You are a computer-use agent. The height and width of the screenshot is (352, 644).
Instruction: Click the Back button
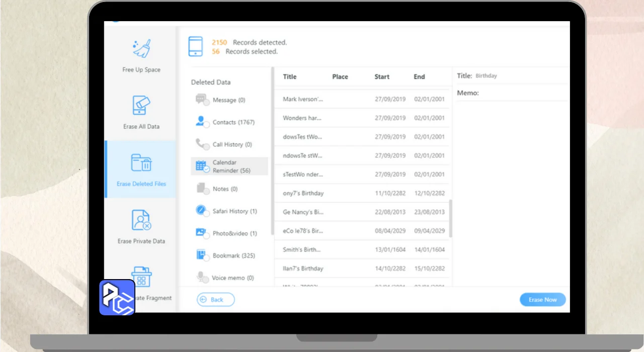[216, 300]
